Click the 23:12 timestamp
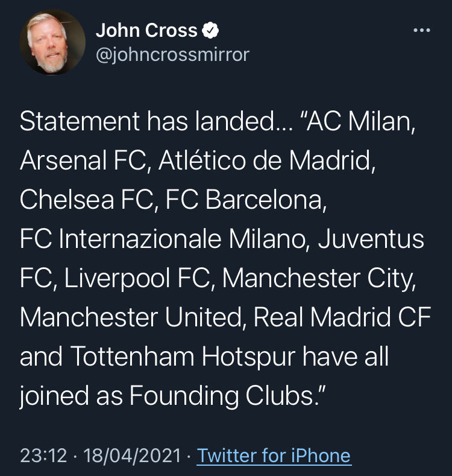The image size is (452, 476). click(43, 455)
